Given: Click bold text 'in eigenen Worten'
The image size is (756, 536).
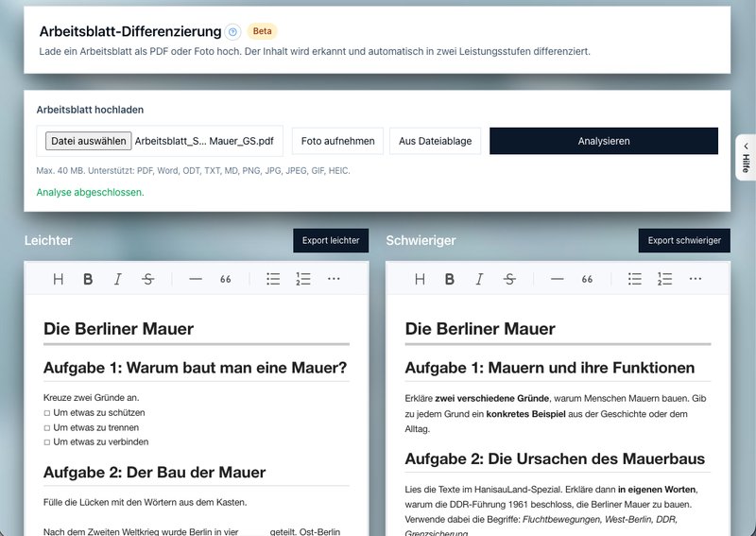Looking at the screenshot, I should pos(657,489).
